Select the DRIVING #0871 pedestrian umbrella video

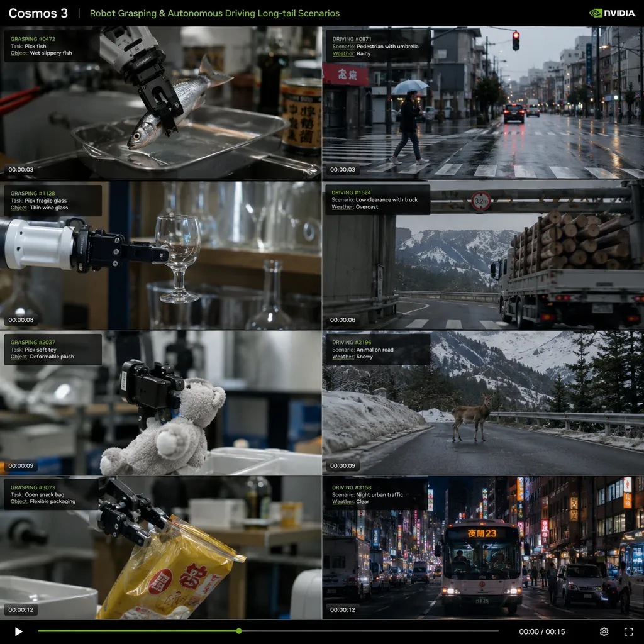point(483,103)
